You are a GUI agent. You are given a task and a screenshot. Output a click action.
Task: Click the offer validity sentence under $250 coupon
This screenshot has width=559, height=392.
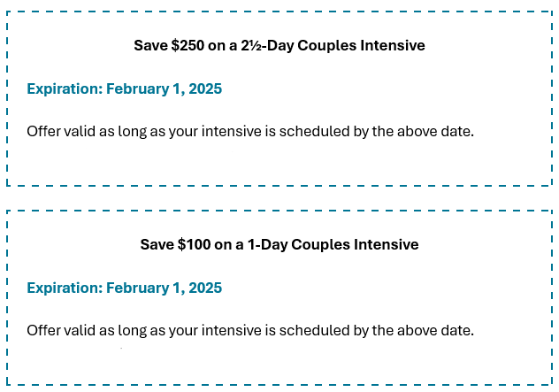pos(250,132)
